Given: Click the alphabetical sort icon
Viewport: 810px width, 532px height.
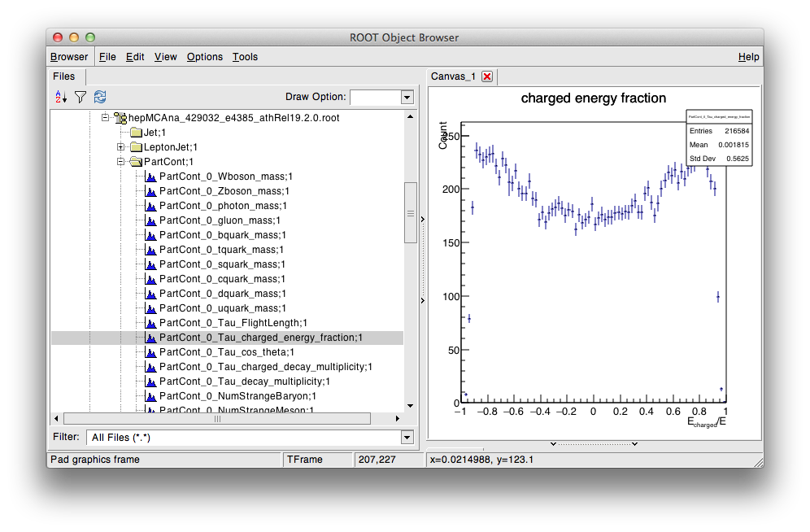Looking at the screenshot, I should coord(61,97).
